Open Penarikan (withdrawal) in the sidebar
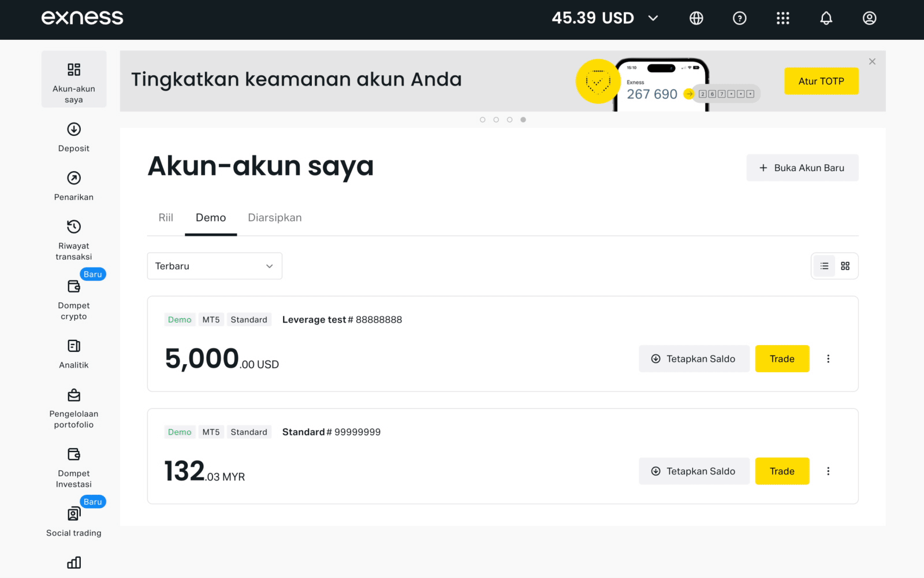Viewport: 924px width, 578px height. pyautogui.click(x=74, y=178)
